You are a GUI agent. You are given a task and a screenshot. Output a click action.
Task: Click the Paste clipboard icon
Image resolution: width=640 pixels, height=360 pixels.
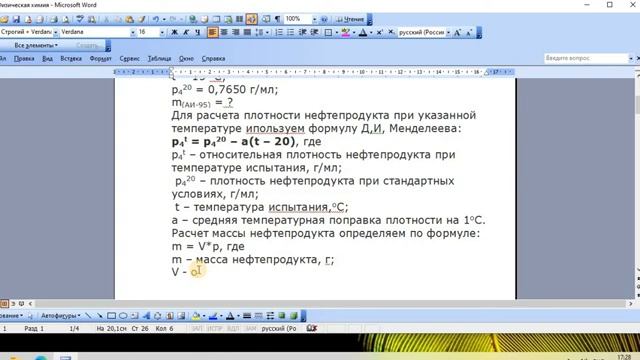(x=129, y=19)
